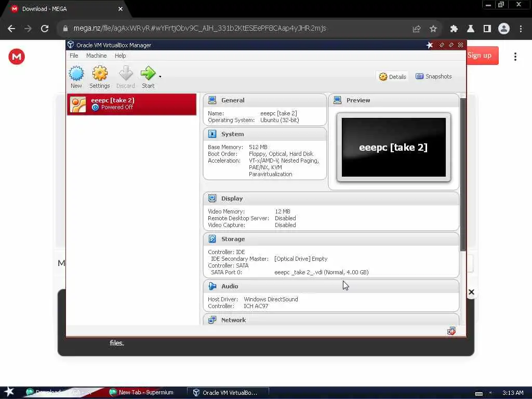The height and width of the screenshot is (399, 532).
Task: Dismiss the MEGA dark banner with X
Action: (x=471, y=292)
